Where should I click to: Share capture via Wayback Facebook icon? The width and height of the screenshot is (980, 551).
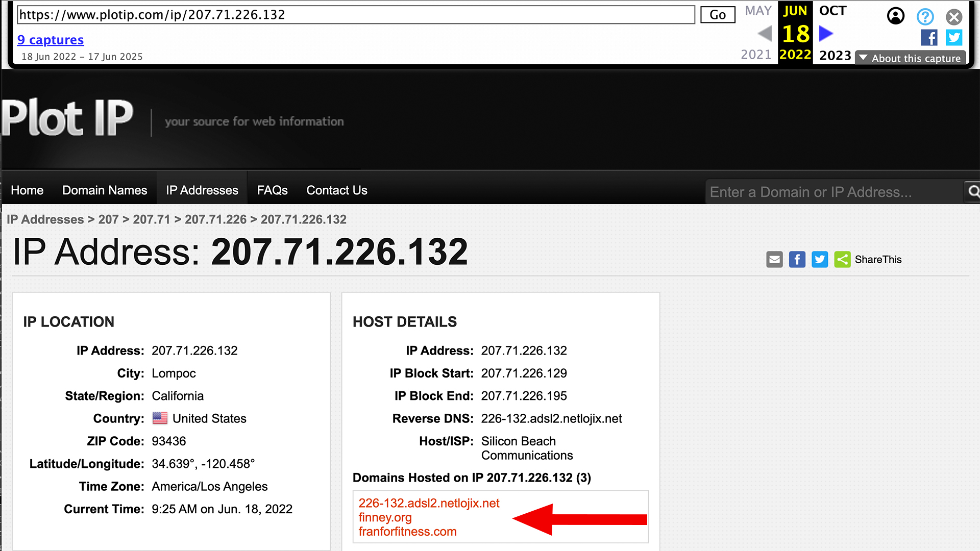pos(929,38)
